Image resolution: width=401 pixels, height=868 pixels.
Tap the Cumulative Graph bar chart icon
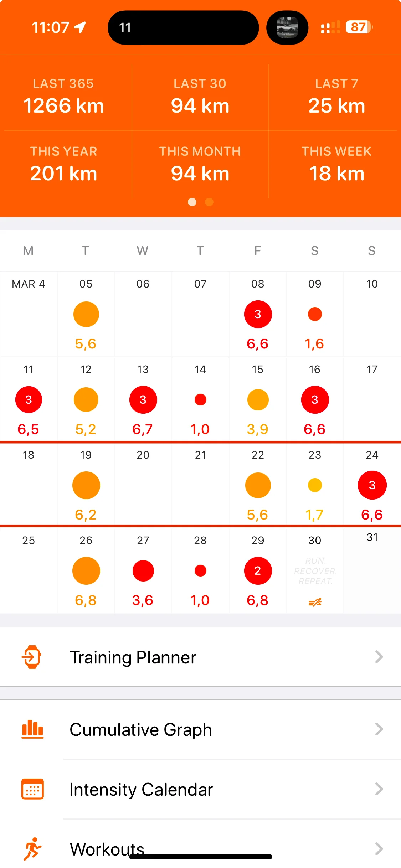tap(32, 729)
